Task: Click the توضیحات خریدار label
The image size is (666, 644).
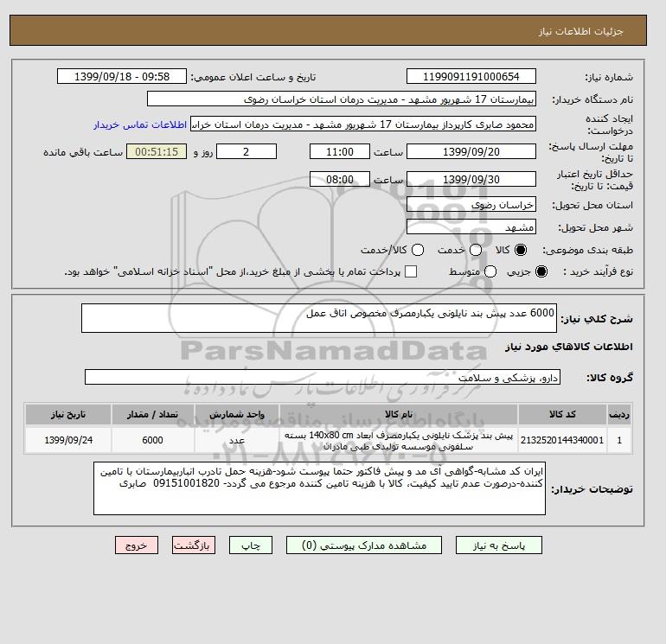Action: coord(592,489)
